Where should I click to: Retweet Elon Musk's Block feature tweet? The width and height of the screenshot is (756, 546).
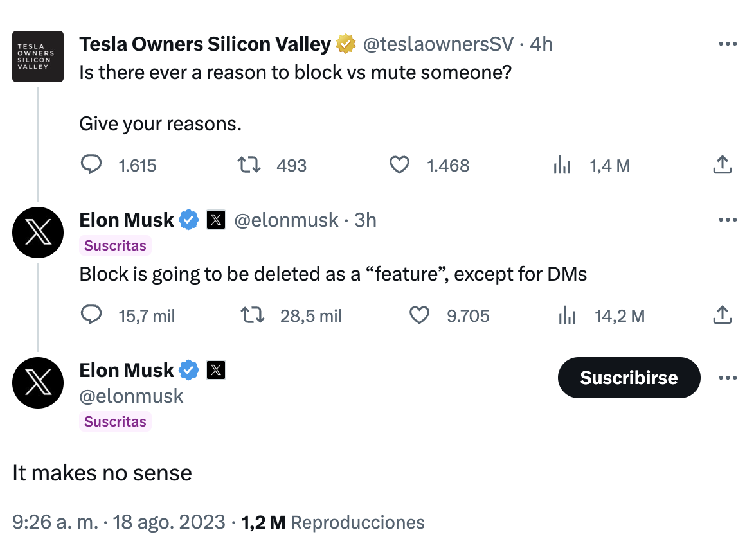tap(253, 315)
